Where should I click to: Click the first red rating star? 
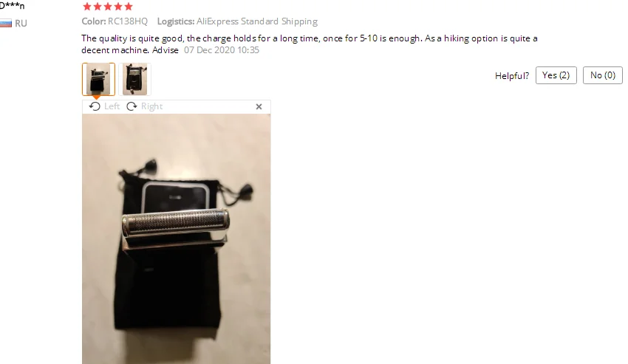pyautogui.click(x=87, y=7)
